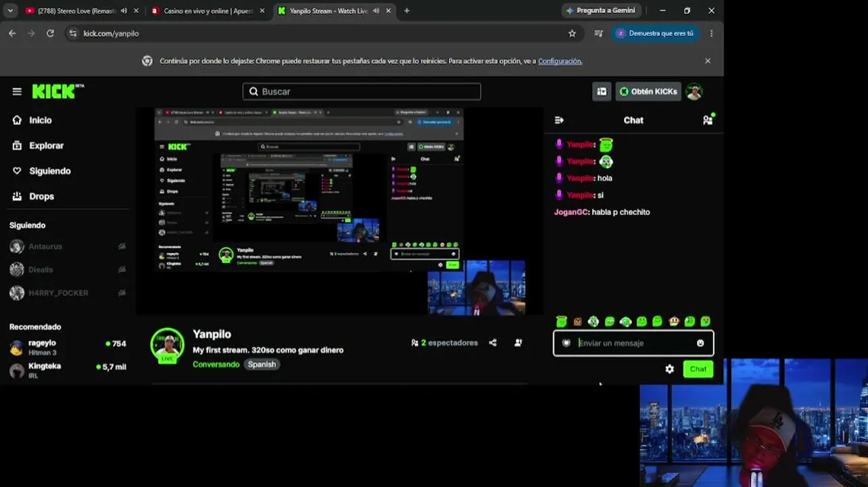The image size is (868, 487).
Task: Insert the third quick emote
Action: (594, 321)
